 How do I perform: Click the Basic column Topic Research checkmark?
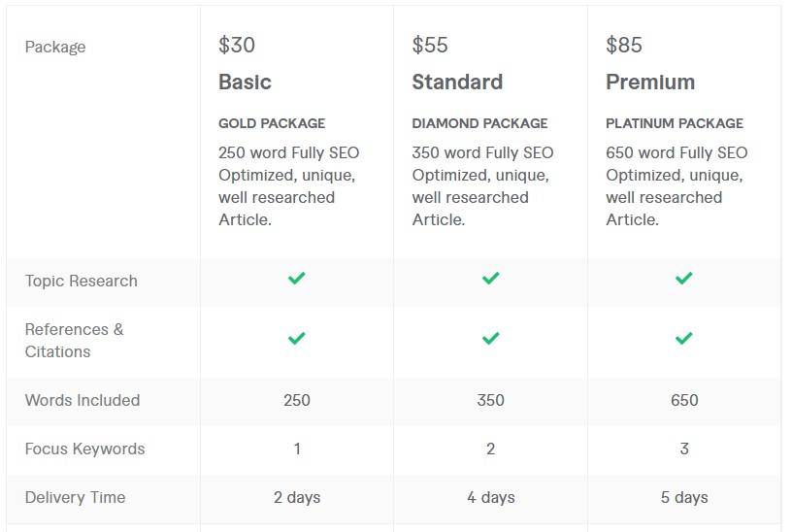296,279
